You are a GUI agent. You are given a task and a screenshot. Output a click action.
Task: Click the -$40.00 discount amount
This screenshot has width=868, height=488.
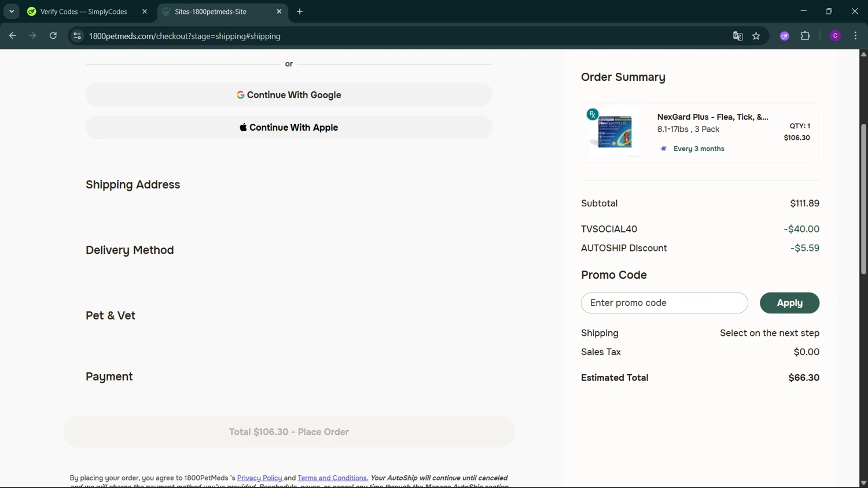pos(801,229)
